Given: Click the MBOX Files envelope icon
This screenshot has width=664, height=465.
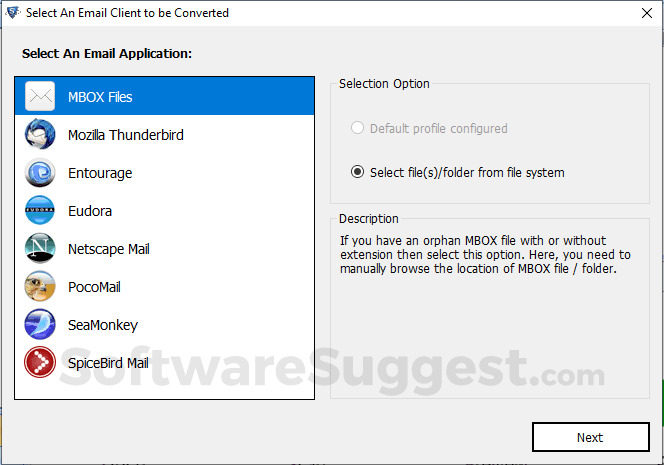Looking at the screenshot, I should (40, 97).
